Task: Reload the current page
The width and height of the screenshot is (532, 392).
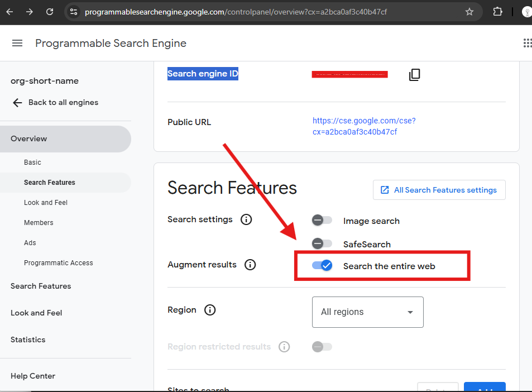Action: [x=50, y=12]
